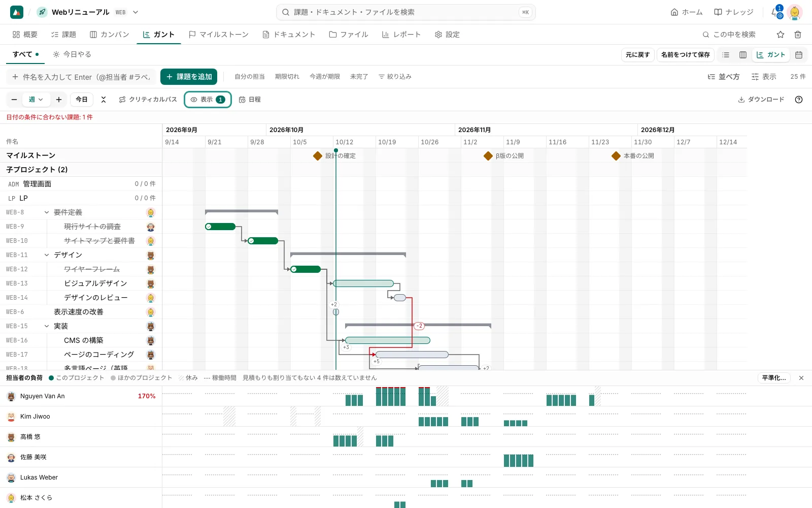Click the 本番の公開 milestone diamond
The width and height of the screenshot is (812, 508).
(616, 156)
